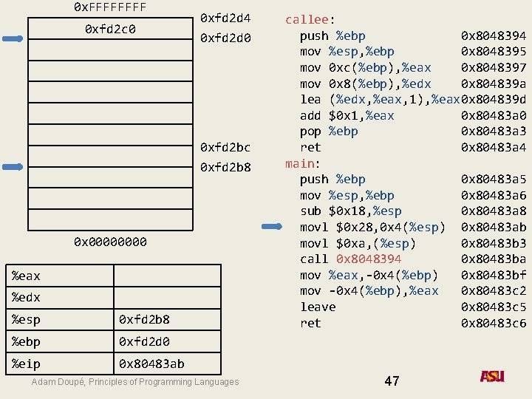This screenshot has width=532, height=399.
Task: Select the "ret" instruction in main
Action: (310, 323)
